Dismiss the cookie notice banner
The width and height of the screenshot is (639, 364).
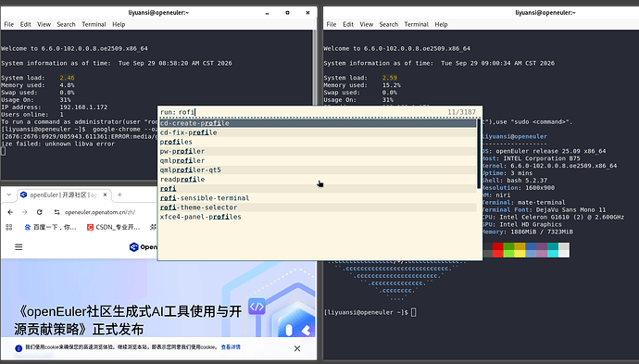pos(297,348)
